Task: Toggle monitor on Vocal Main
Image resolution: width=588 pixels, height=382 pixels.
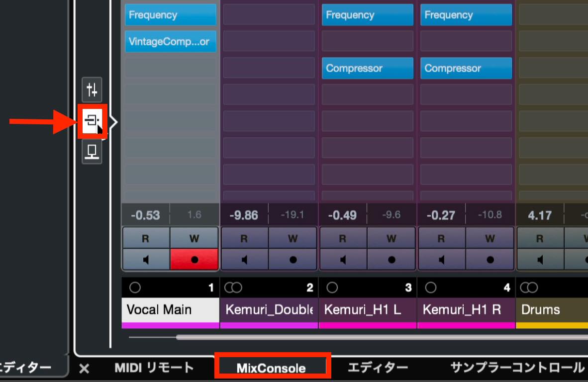Action: coord(146,260)
